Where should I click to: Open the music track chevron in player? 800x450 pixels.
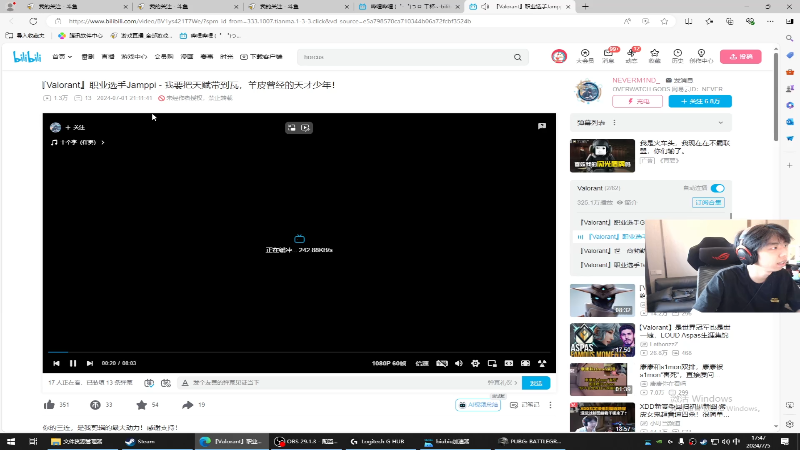coord(103,142)
